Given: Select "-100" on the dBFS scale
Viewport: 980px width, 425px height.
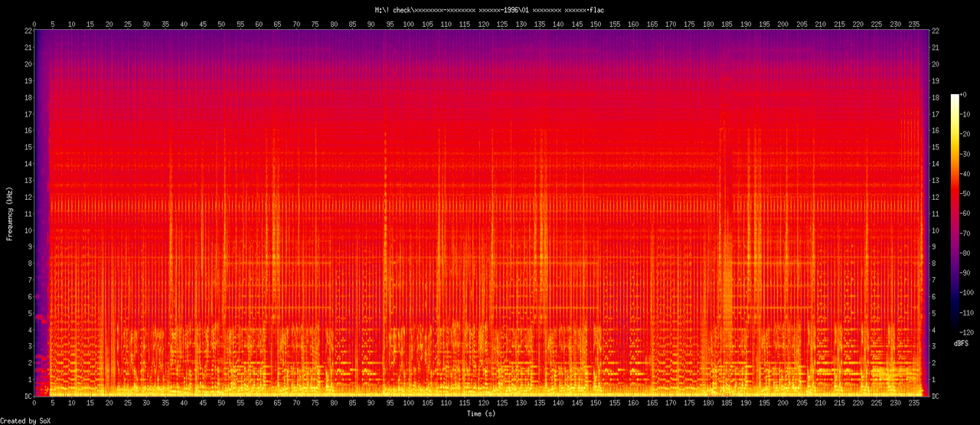Looking at the screenshot, I should tap(969, 293).
